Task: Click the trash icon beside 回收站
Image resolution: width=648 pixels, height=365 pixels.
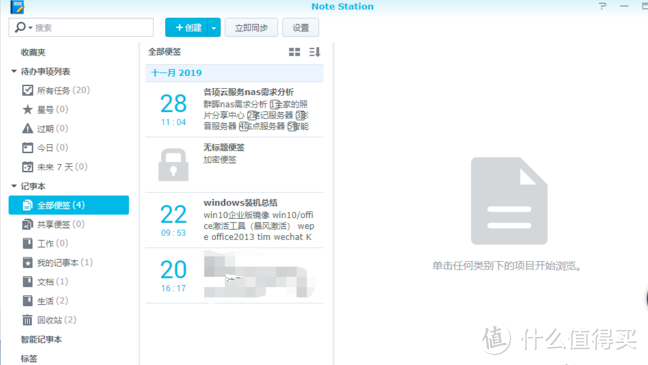Action: coord(27,320)
